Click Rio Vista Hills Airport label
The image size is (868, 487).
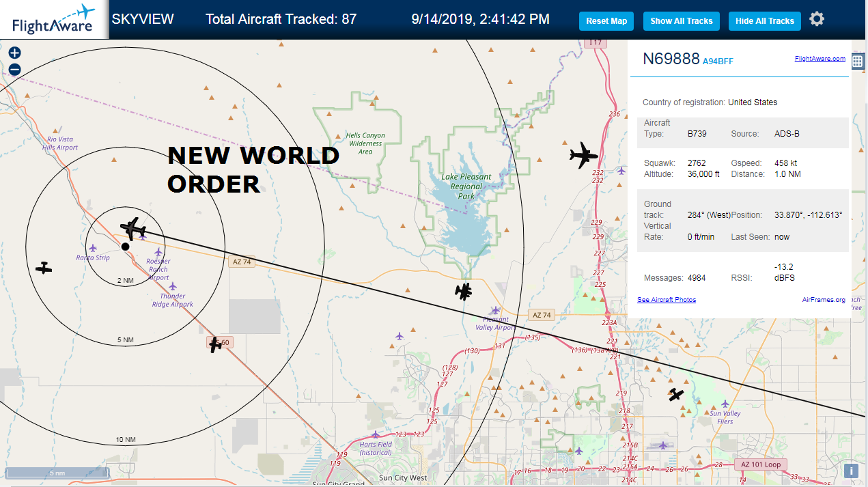click(61, 143)
